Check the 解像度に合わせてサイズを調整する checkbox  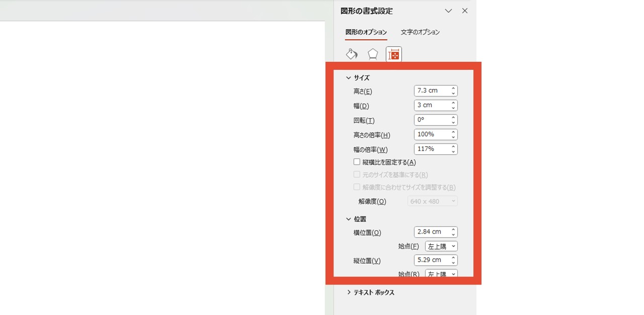click(x=357, y=187)
